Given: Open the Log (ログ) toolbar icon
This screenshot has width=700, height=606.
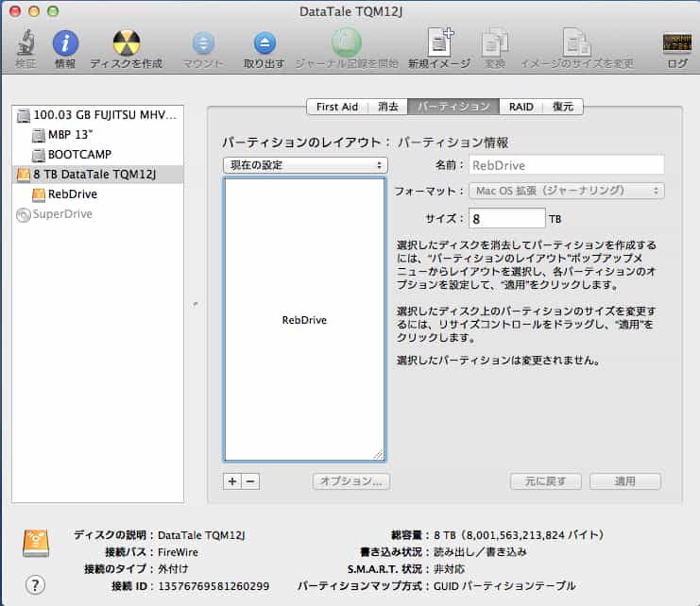Looking at the screenshot, I should [x=677, y=43].
